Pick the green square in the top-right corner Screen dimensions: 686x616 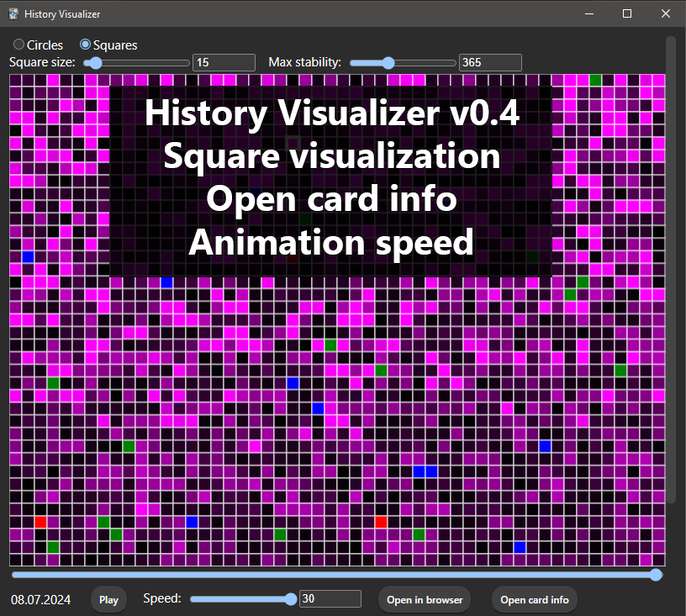tap(595, 80)
